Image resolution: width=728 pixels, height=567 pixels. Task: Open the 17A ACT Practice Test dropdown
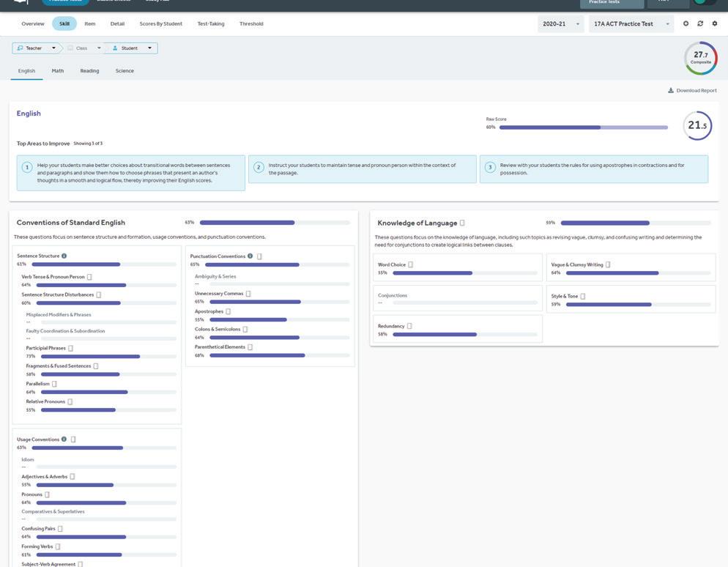point(631,23)
